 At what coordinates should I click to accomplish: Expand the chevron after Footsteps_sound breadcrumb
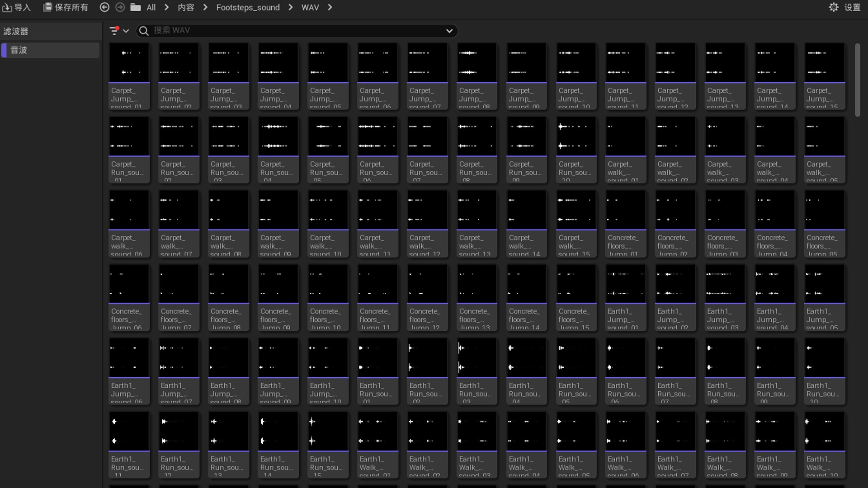[290, 7]
